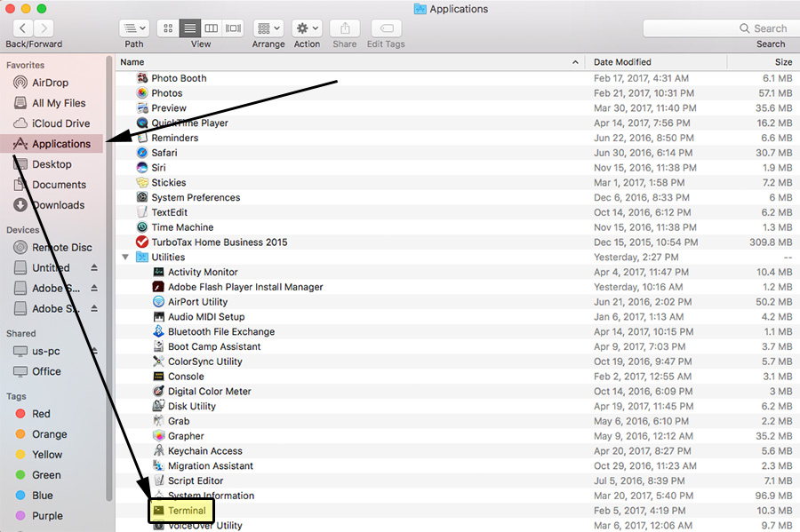Click the Back navigation button
The height and width of the screenshot is (532, 800).
[x=22, y=28]
